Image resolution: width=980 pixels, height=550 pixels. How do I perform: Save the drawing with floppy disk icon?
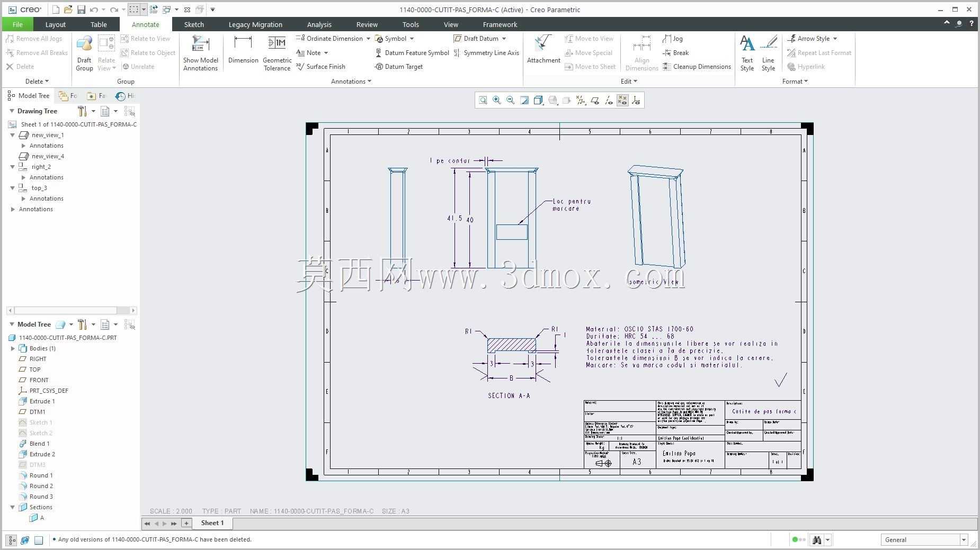click(x=81, y=10)
